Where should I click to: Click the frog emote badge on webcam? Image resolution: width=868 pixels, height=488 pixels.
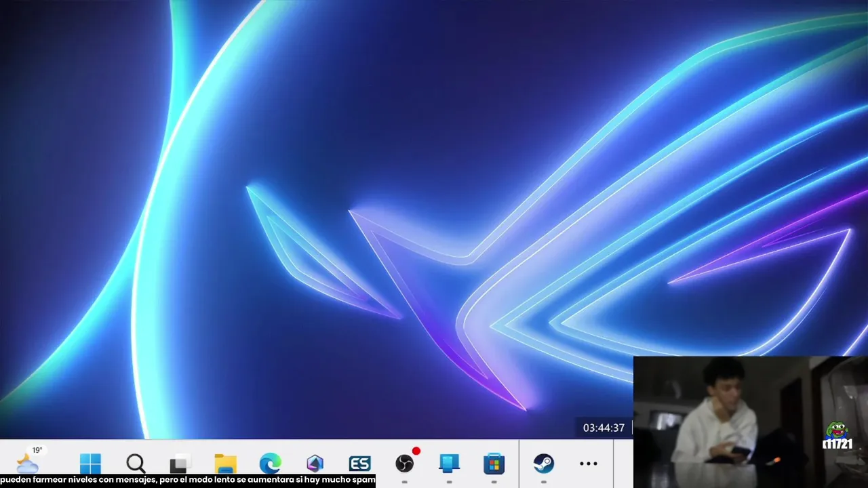(x=837, y=436)
